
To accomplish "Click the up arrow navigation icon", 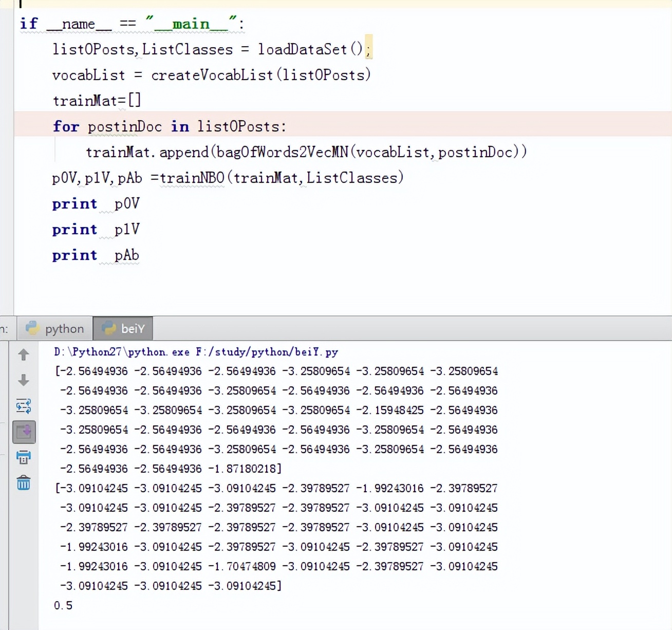I will tap(23, 355).
